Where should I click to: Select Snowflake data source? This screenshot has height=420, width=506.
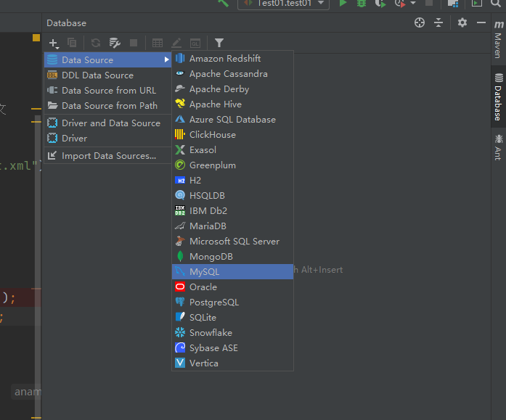pos(232,333)
